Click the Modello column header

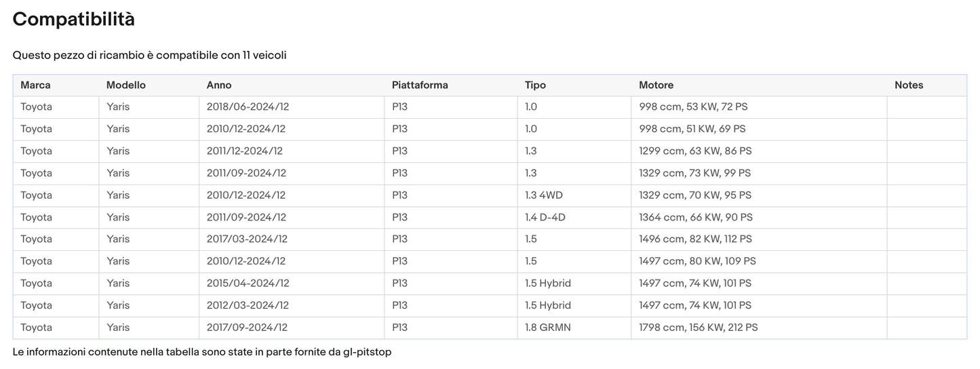click(x=125, y=85)
